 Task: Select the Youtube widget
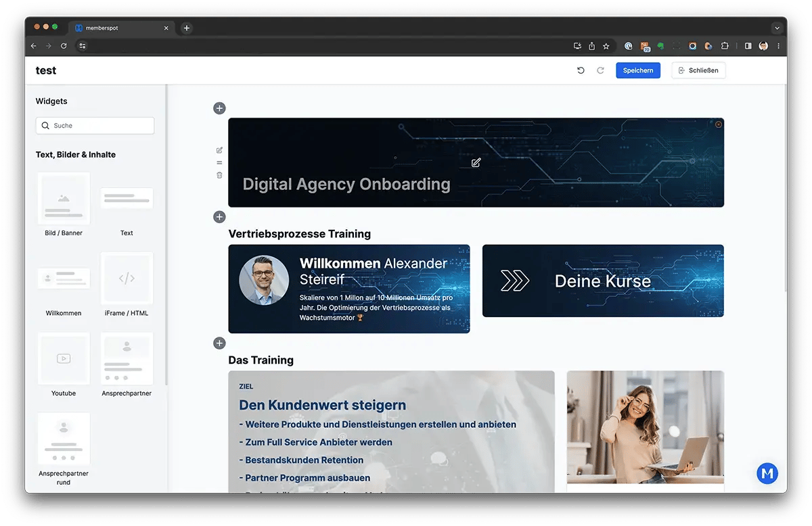pos(64,365)
